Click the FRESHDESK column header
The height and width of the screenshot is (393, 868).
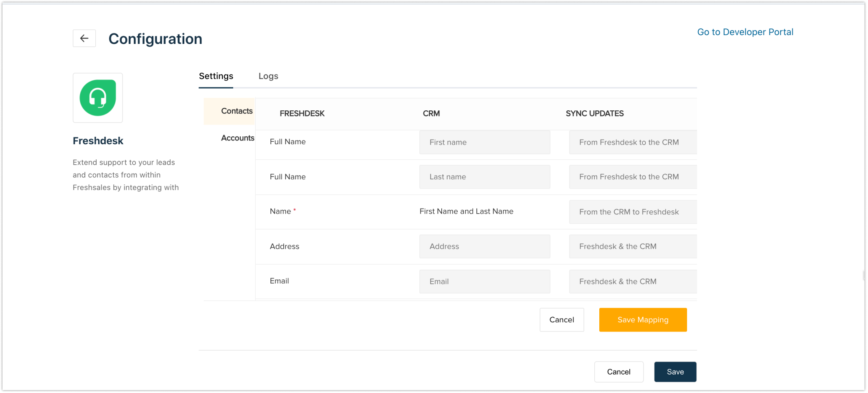click(x=302, y=114)
